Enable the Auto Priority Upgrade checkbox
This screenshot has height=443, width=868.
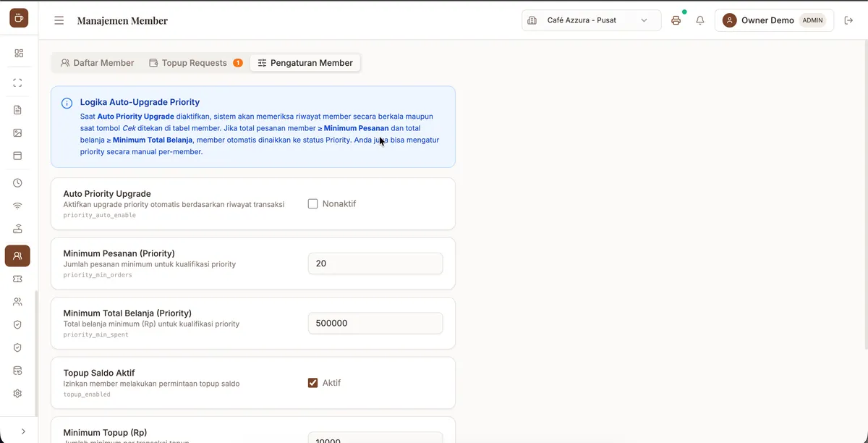313,204
